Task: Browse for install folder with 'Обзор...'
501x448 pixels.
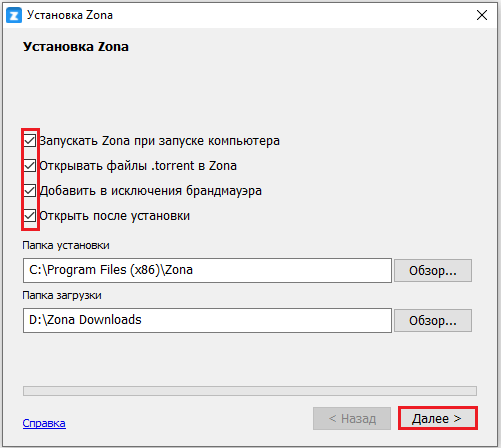Action: pyautogui.click(x=433, y=271)
